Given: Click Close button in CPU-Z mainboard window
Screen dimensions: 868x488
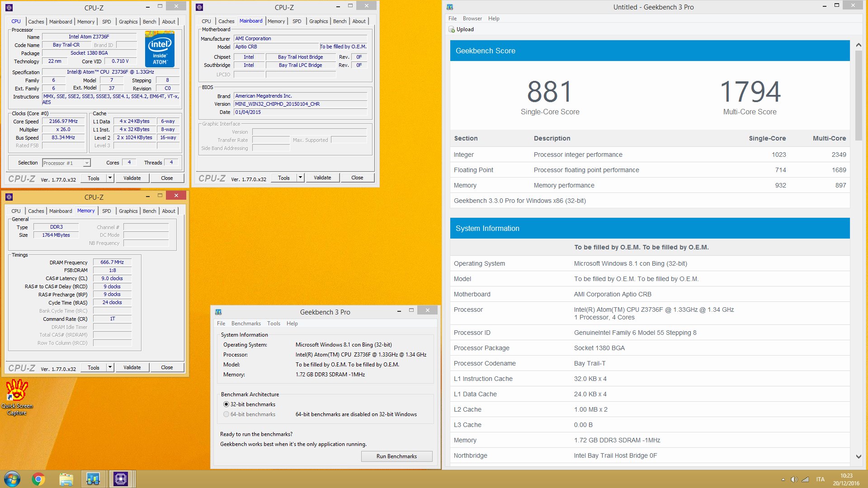Looking at the screenshot, I should pos(357,178).
